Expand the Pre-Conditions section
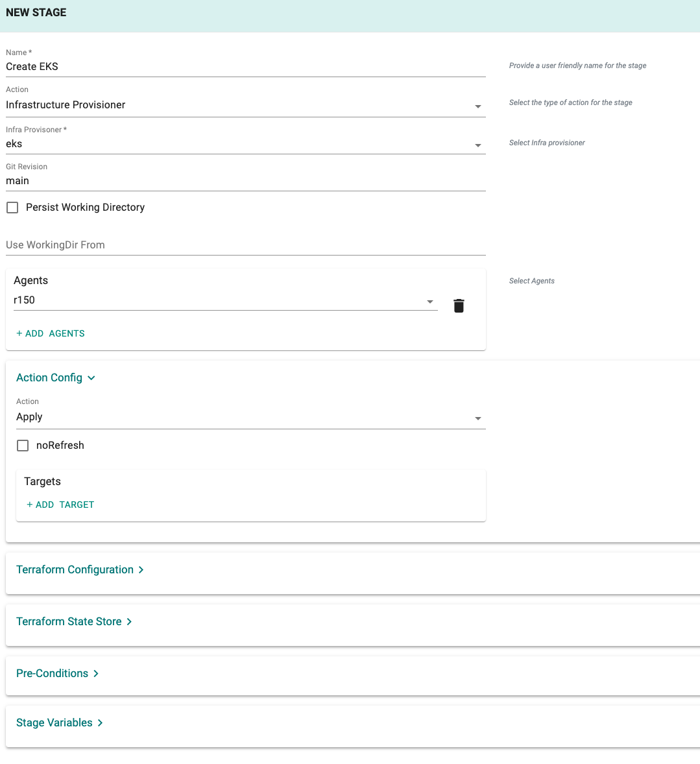 52,673
